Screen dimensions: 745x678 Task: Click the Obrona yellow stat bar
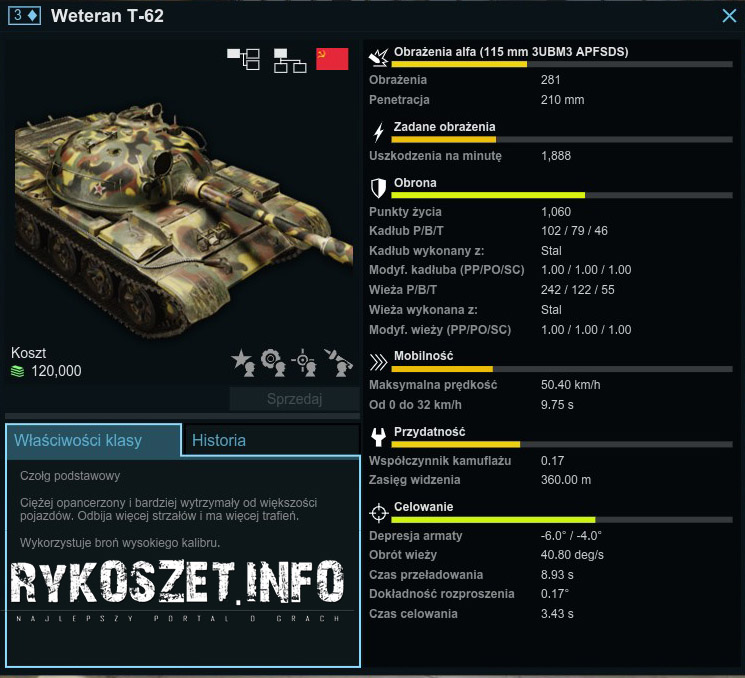(x=474, y=195)
